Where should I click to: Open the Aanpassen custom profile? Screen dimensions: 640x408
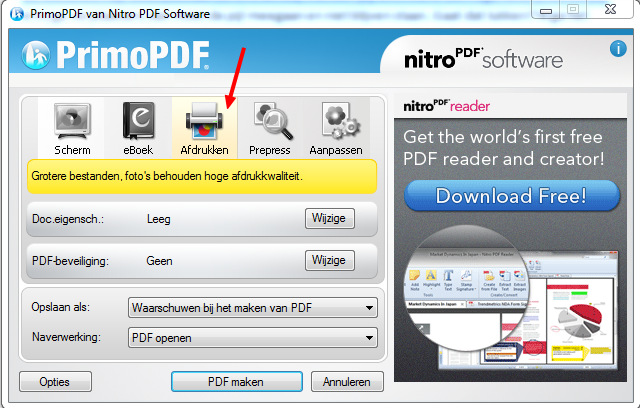tap(336, 128)
